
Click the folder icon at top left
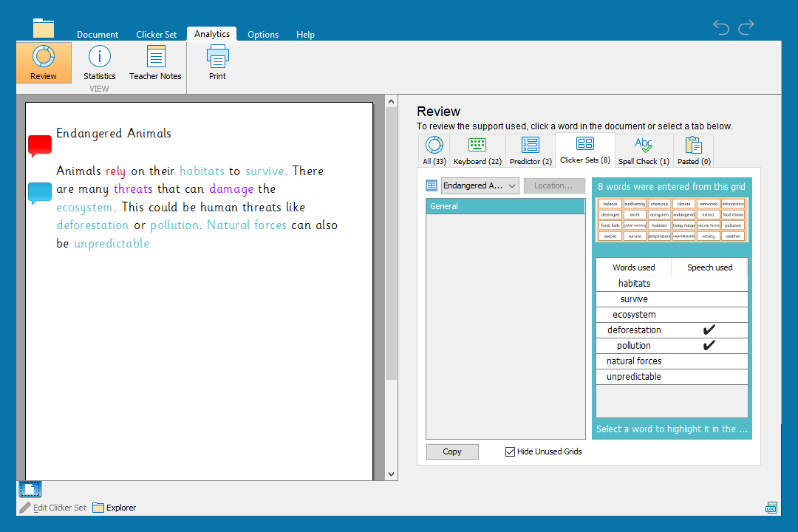tap(44, 28)
